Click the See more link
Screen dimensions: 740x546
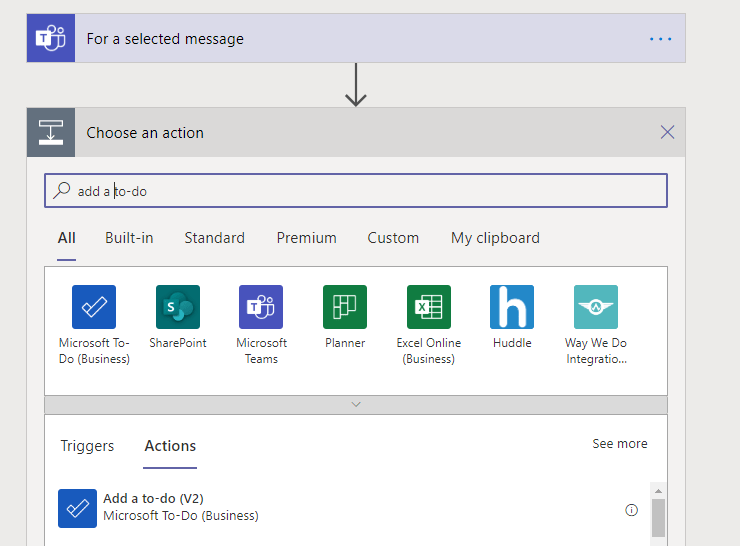pos(620,444)
